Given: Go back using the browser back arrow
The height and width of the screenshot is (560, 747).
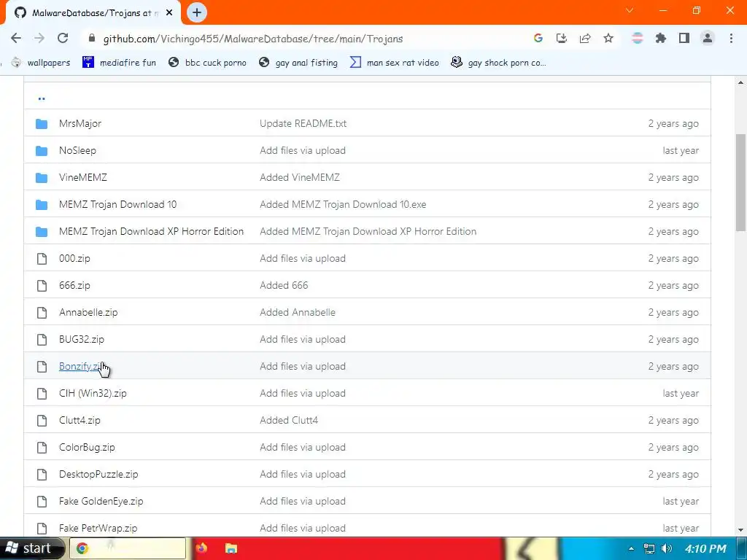Looking at the screenshot, I should [16, 38].
